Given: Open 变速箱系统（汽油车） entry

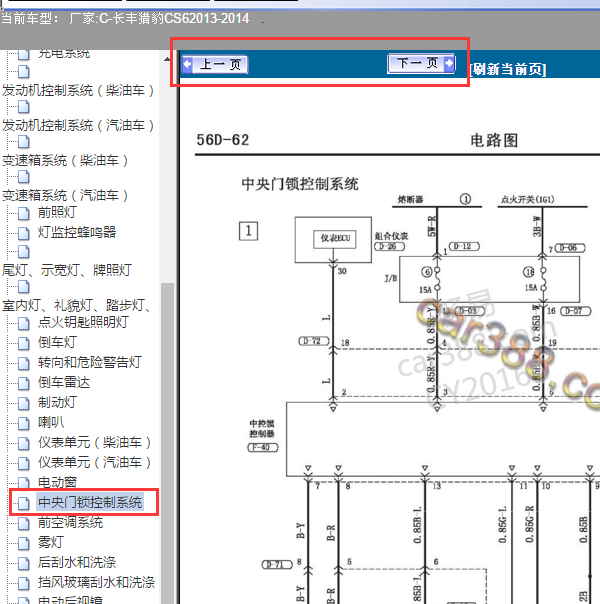Looking at the screenshot, I should click(x=65, y=195).
